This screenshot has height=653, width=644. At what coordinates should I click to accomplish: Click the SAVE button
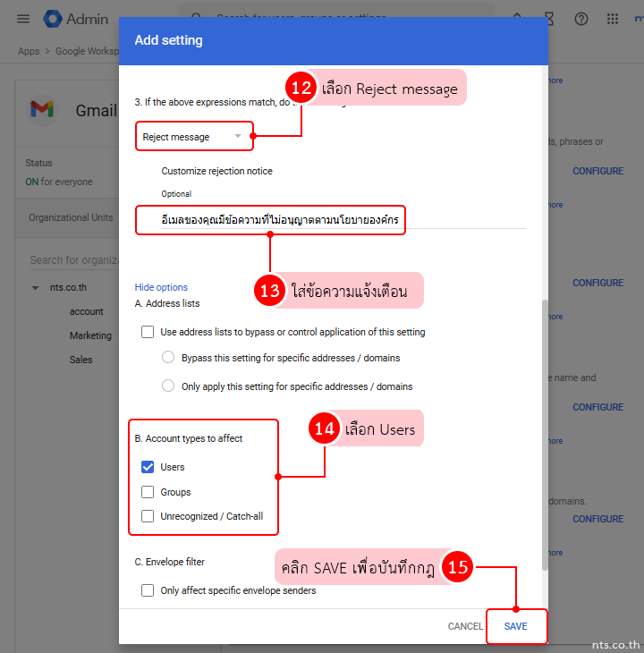515,626
